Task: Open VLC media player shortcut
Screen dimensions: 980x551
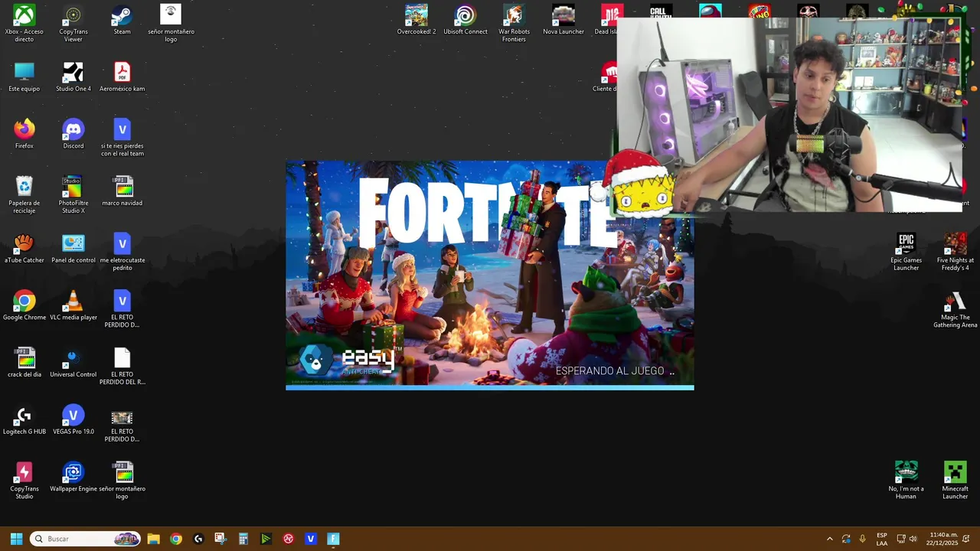Action: point(73,306)
